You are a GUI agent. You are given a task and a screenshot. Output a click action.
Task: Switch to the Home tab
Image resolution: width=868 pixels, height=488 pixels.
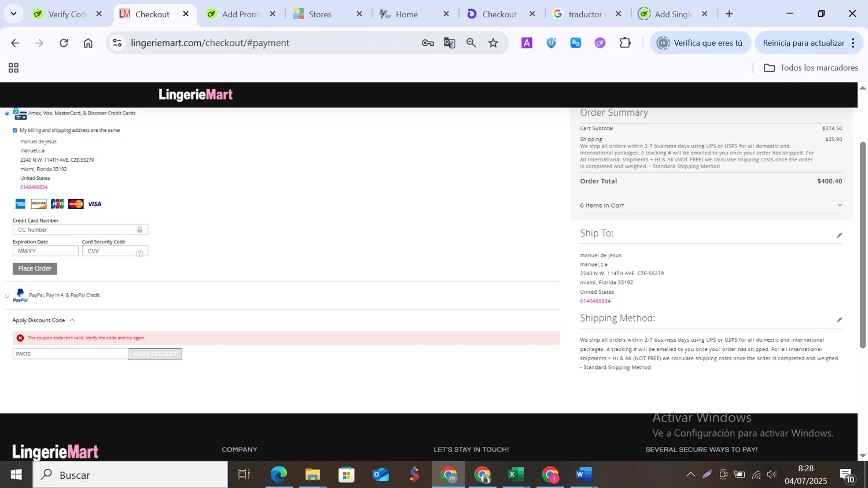tap(415, 14)
